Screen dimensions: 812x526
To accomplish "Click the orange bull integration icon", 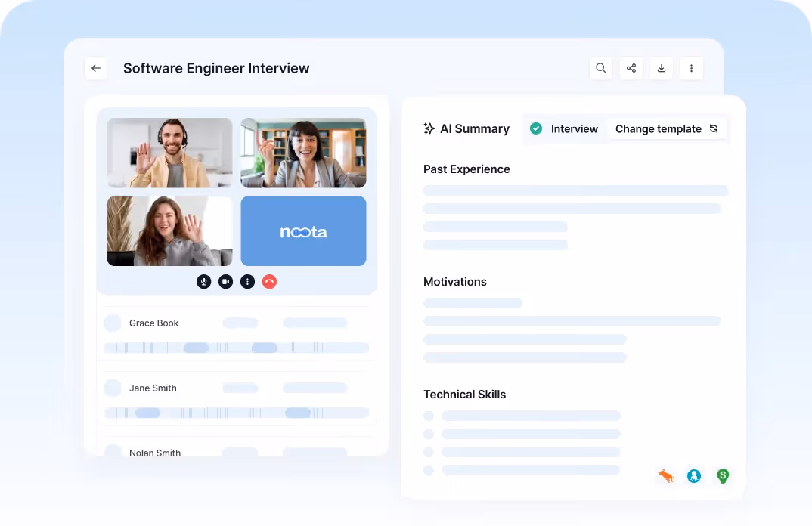I will (665, 476).
